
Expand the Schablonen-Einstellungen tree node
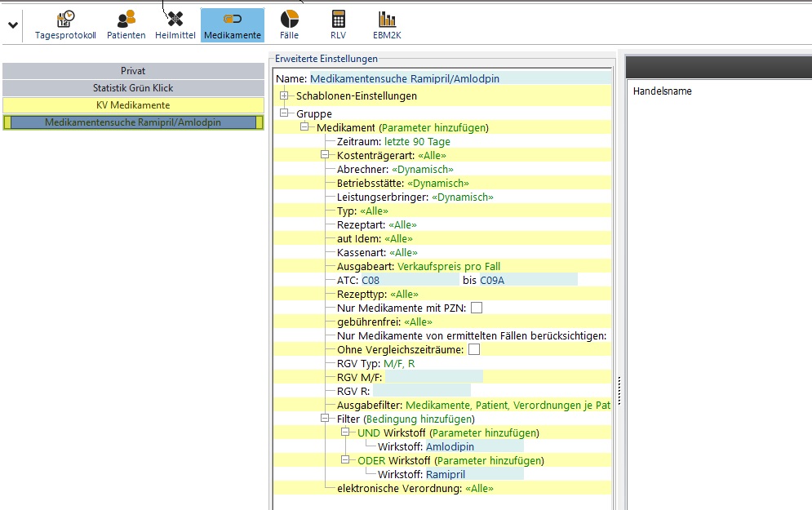[284, 96]
